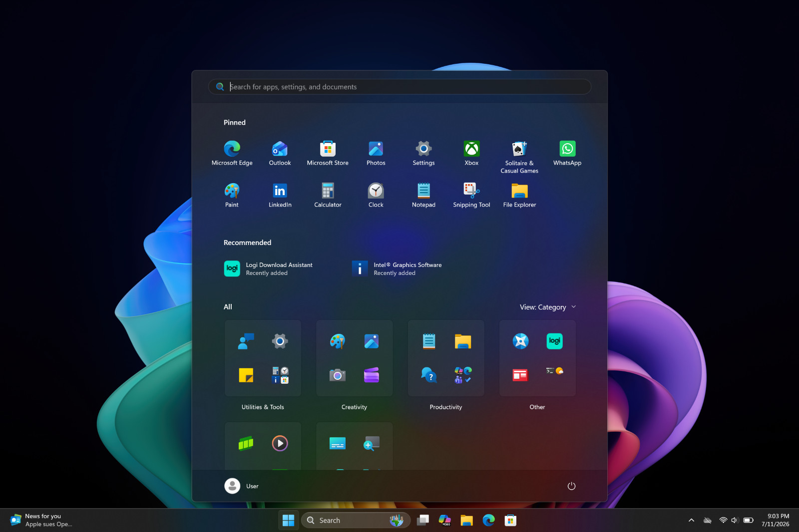This screenshot has height=532, width=799.
Task: Click the Windows Start button on taskbar
Action: click(288, 520)
